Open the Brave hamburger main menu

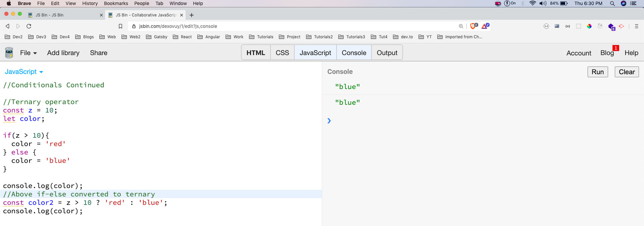(636, 26)
